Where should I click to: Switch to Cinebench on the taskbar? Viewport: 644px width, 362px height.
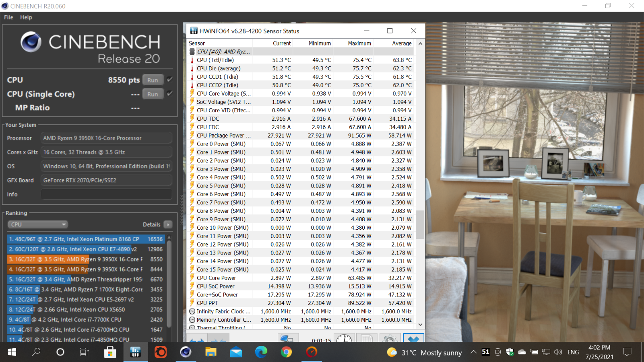(186, 352)
